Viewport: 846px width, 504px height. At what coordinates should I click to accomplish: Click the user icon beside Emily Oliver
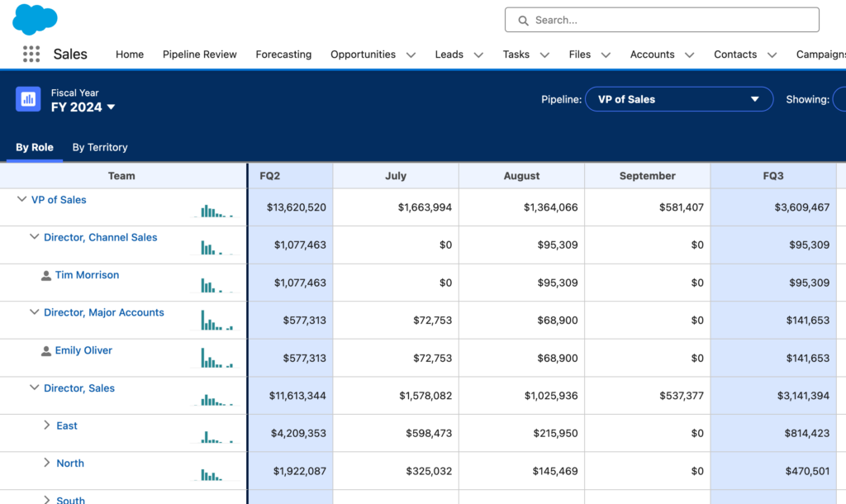pyautogui.click(x=46, y=349)
